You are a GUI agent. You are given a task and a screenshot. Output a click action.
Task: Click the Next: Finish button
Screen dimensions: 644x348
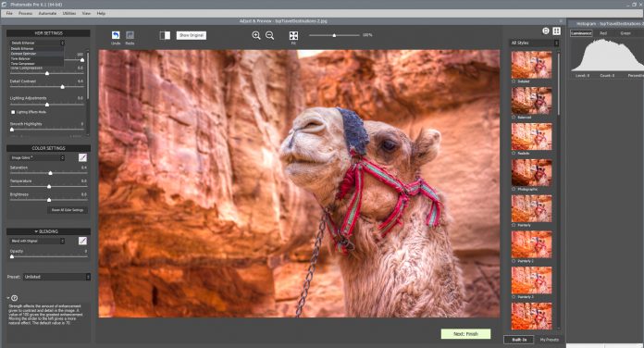tap(465, 334)
